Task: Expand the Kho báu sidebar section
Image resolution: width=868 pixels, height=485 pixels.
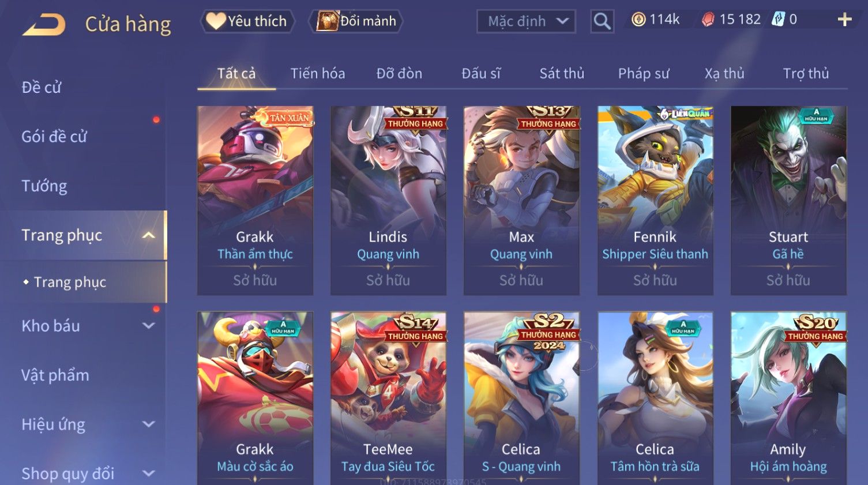Action: tap(148, 326)
